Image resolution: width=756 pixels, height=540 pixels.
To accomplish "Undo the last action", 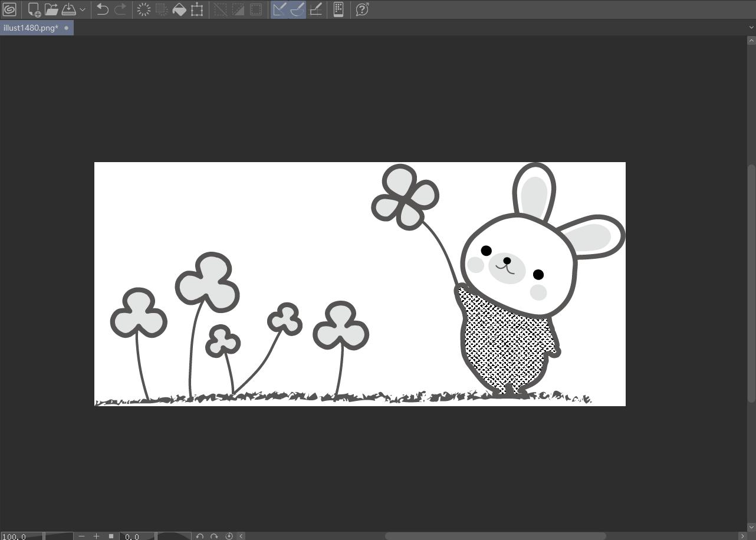I will pyautogui.click(x=102, y=9).
